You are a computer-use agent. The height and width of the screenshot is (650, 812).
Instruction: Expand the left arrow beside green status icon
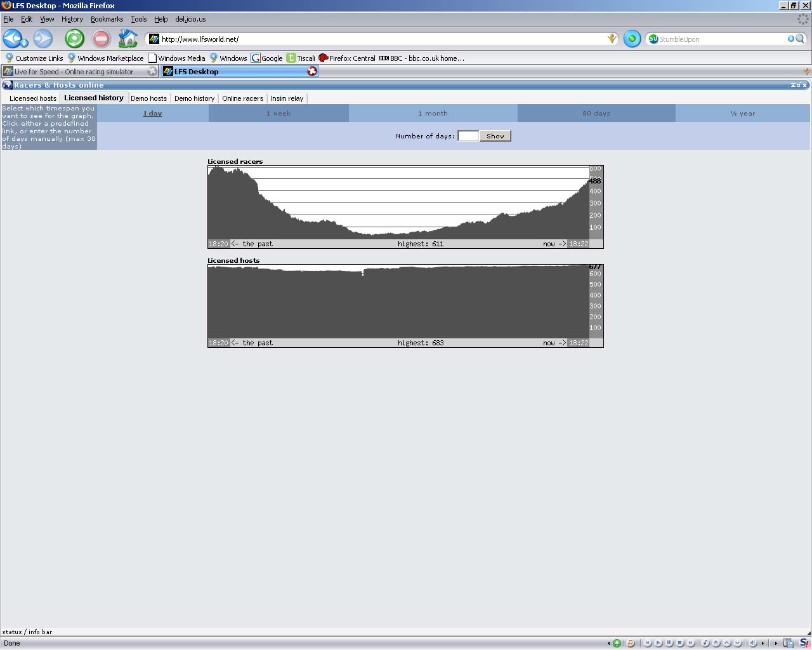tap(609, 643)
